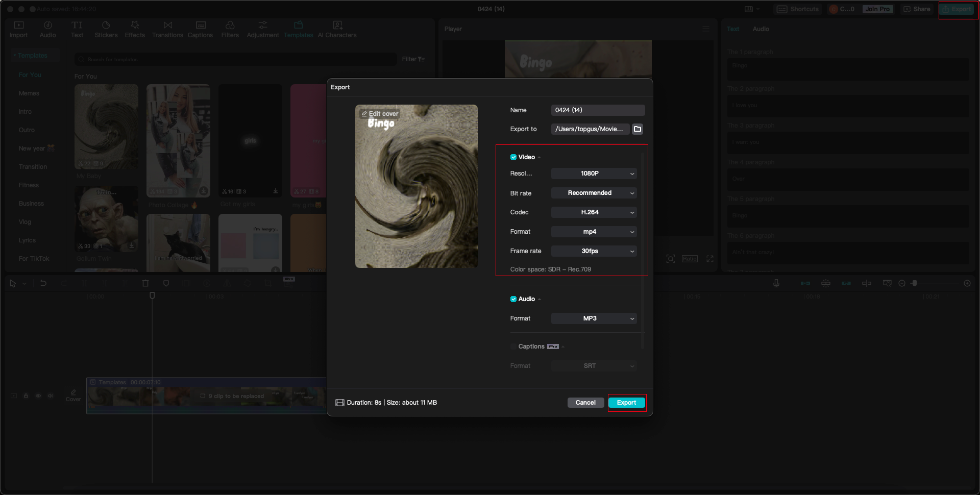Switch to the Audio tab in right panel
The width and height of the screenshot is (980, 495).
761,29
